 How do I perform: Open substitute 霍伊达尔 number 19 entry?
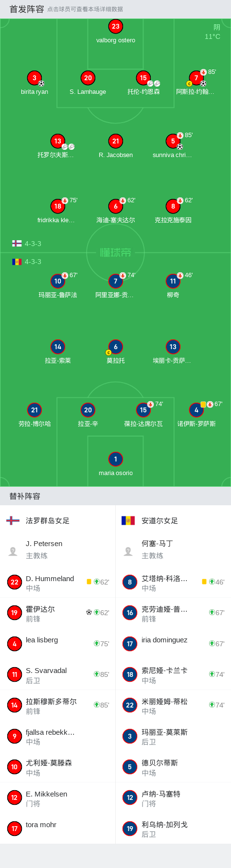tap(57, 613)
